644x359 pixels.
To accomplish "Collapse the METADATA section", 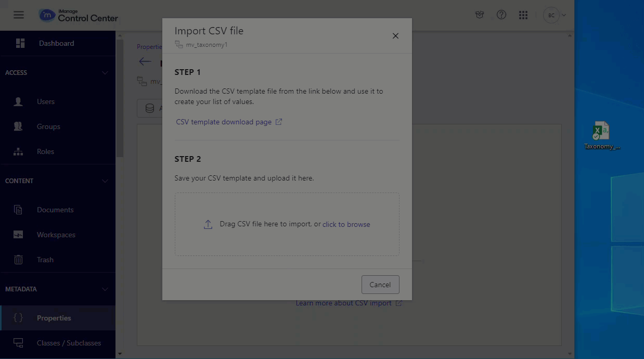I will 105,289.
